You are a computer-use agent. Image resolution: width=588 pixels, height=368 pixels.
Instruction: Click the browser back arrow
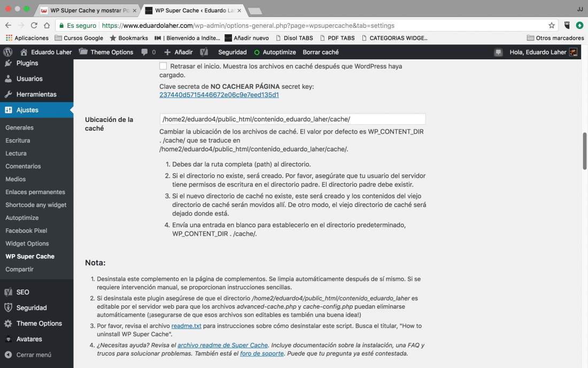tap(8, 26)
